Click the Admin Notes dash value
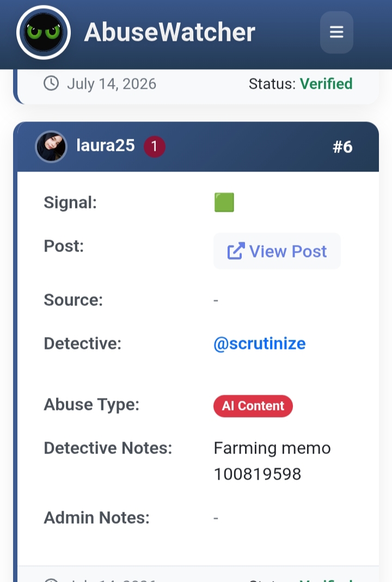Viewport: 392px width, 582px height. tap(216, 518)
